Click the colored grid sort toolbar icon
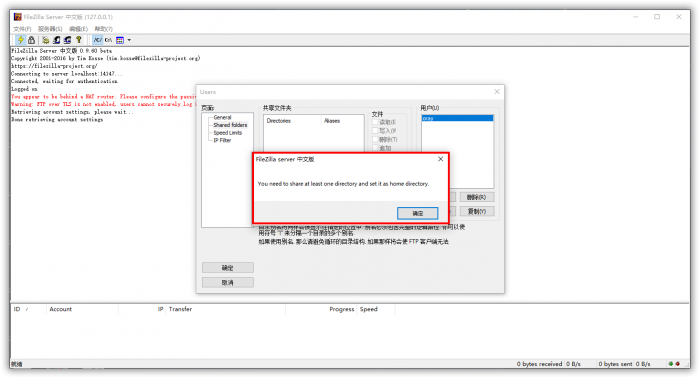This screenshot has height=378, width=700. point(120,40)
